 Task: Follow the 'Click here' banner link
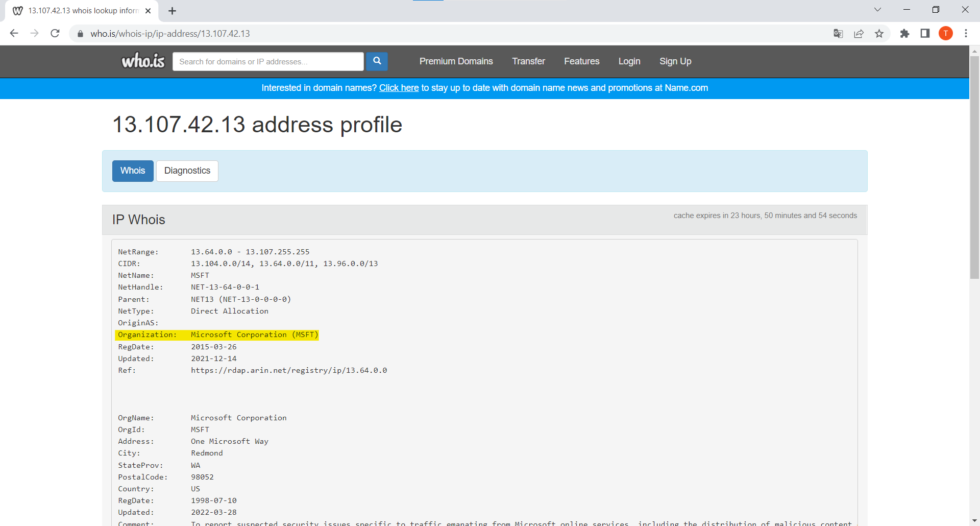point(399,88)
